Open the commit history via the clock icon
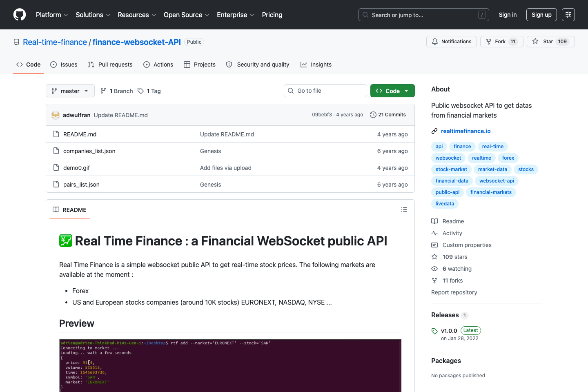The width and height of the screenshot is (588, 392). 373,115
